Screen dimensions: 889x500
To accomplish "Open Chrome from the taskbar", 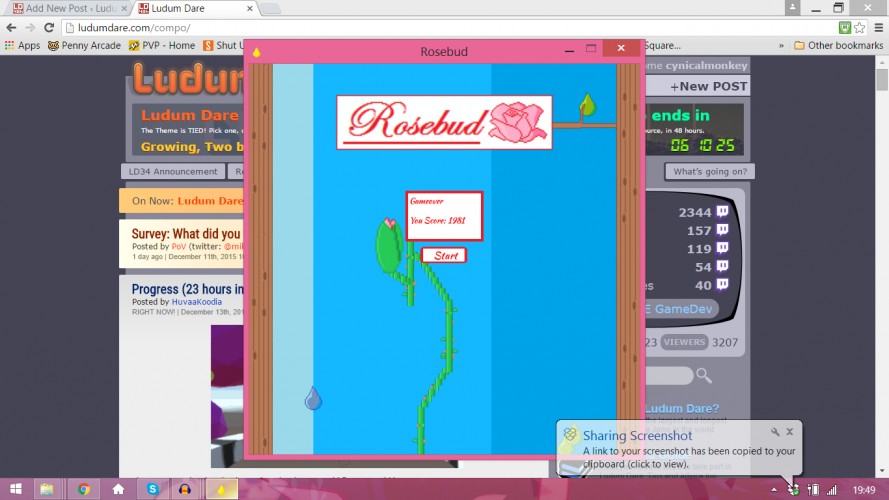I will tap(84, 489).
